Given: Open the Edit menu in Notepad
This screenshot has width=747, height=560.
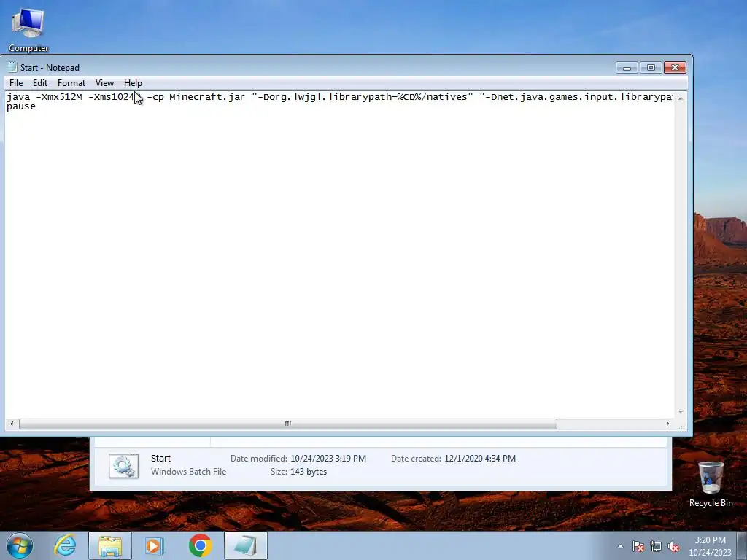Looking at the screenshot, I should (40, 83).
